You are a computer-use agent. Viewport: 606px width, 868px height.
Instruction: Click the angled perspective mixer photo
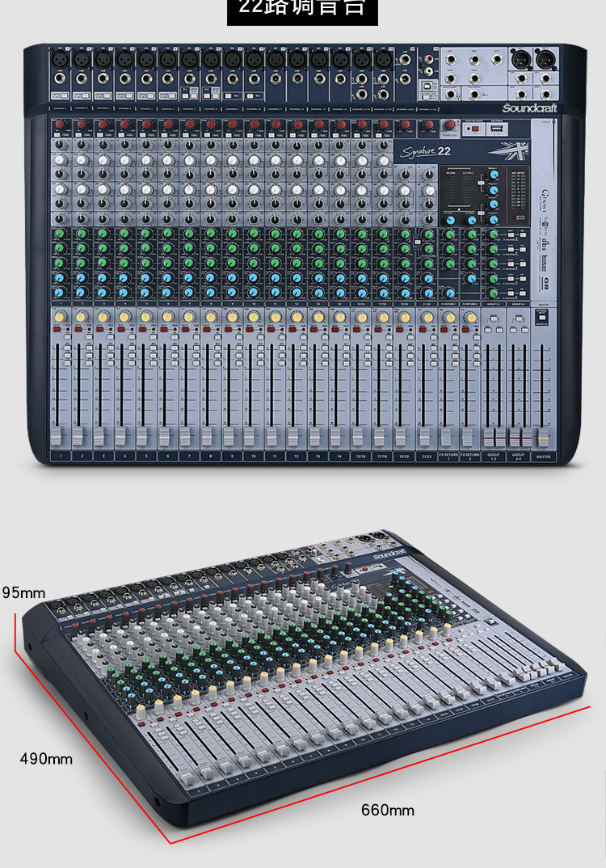pos(304,679)
